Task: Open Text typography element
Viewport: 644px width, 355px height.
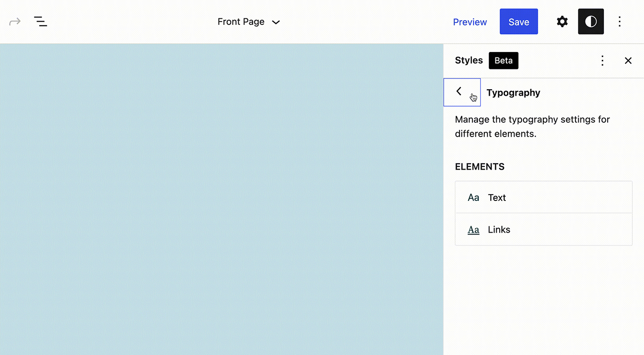Action: tap(544, 197)
